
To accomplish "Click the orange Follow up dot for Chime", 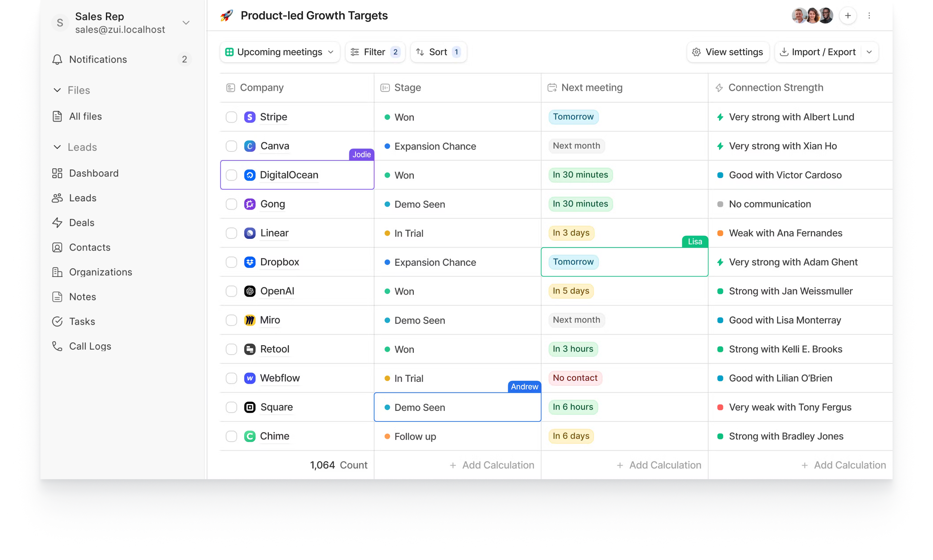I will click(387, 436).
